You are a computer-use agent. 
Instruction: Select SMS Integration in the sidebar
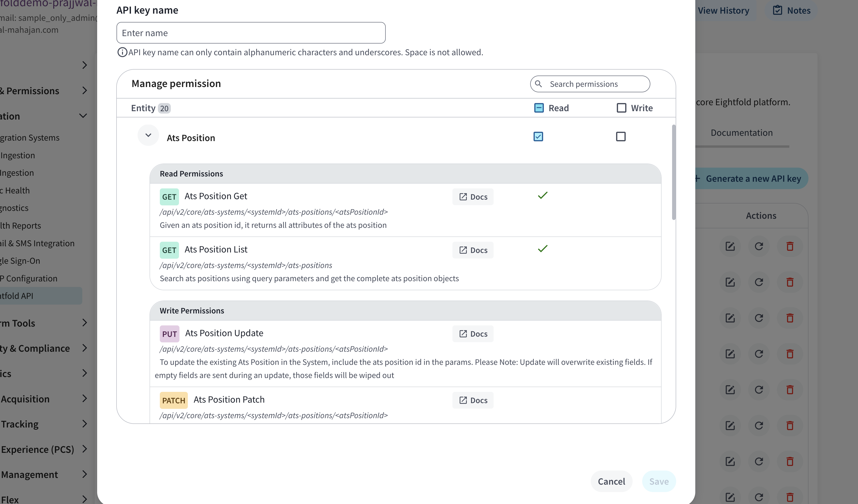click(37, 243)
